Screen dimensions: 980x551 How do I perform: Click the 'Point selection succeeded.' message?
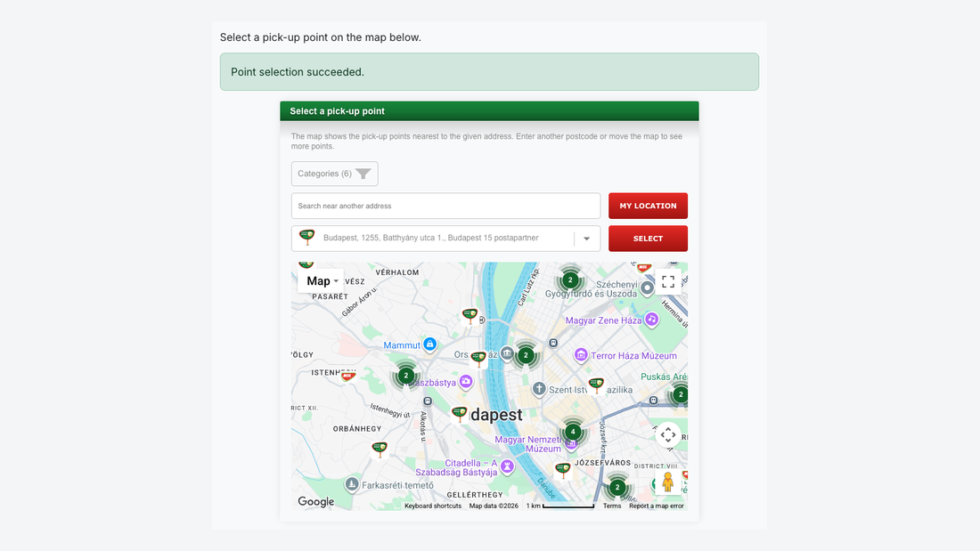(489, 72)
